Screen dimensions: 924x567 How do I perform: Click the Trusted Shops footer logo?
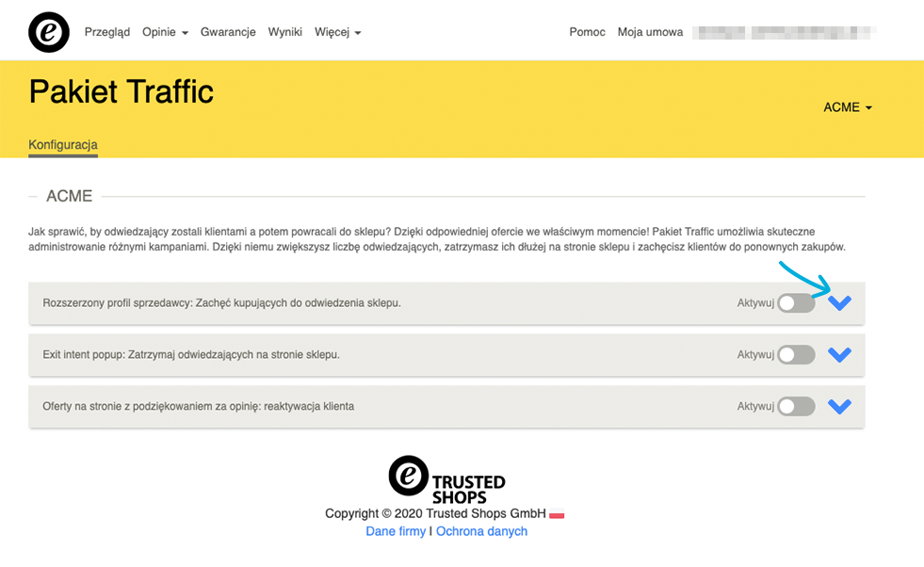(446, 479)
